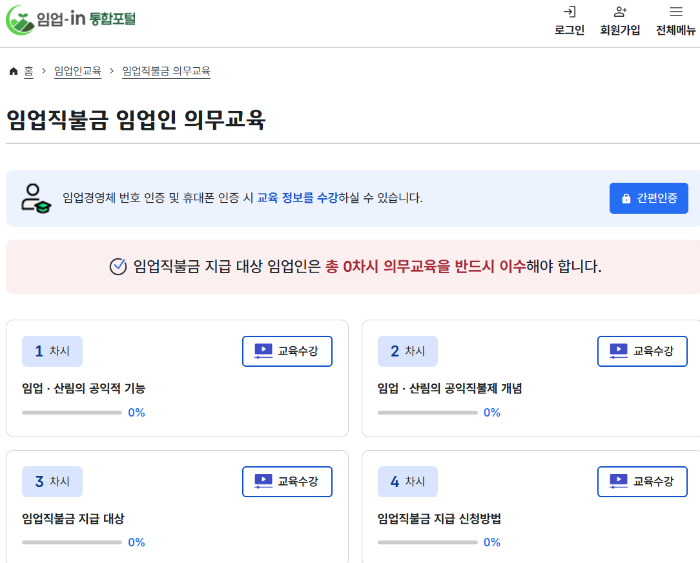Viewport: 700px width, 563px height.
Task: Click progress bar of 1 차시 lesson
Action: click(72, 413)
